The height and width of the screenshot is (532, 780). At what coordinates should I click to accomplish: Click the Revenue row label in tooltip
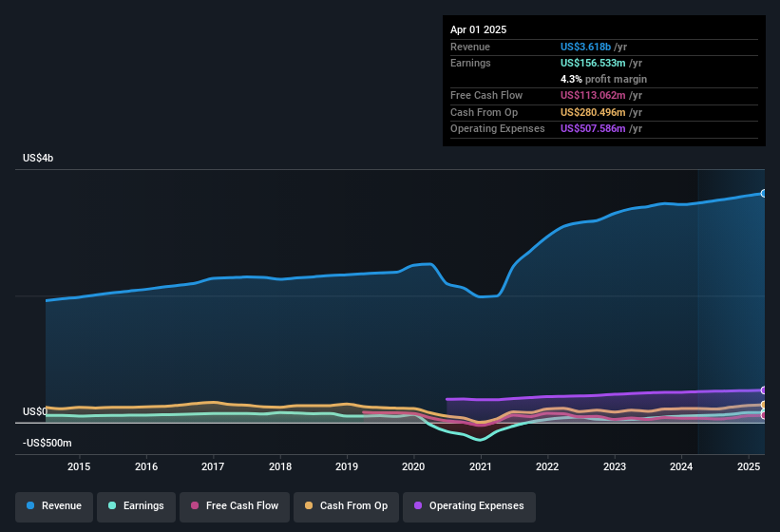coord(470,47)
